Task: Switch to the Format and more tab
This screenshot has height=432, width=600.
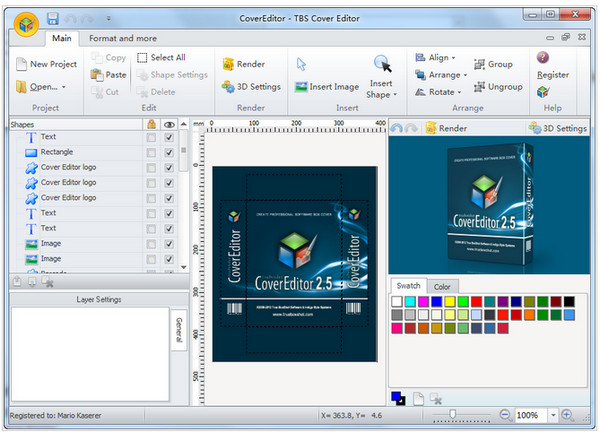Action: 124,38
